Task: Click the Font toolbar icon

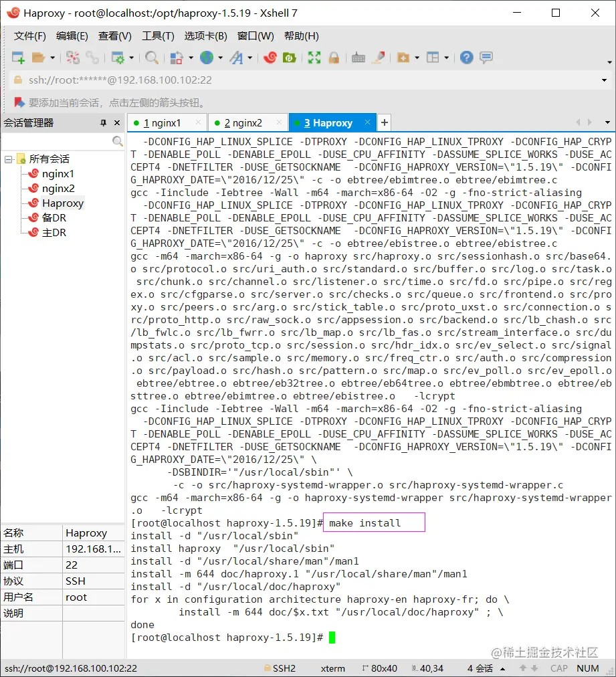Action: [x=236, y=58]
